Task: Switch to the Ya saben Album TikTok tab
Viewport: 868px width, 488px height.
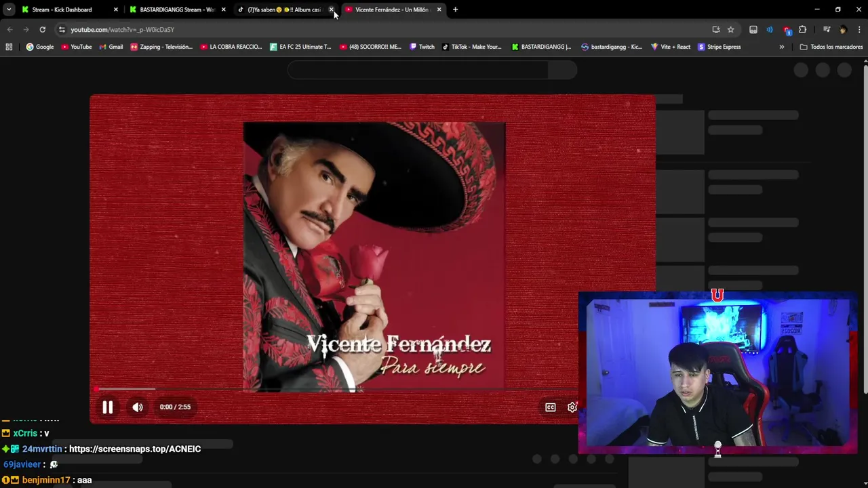Action: point(284,9)
